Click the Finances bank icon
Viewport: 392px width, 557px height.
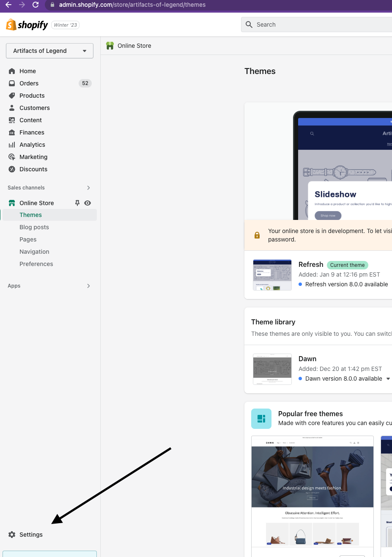point(12,132)
